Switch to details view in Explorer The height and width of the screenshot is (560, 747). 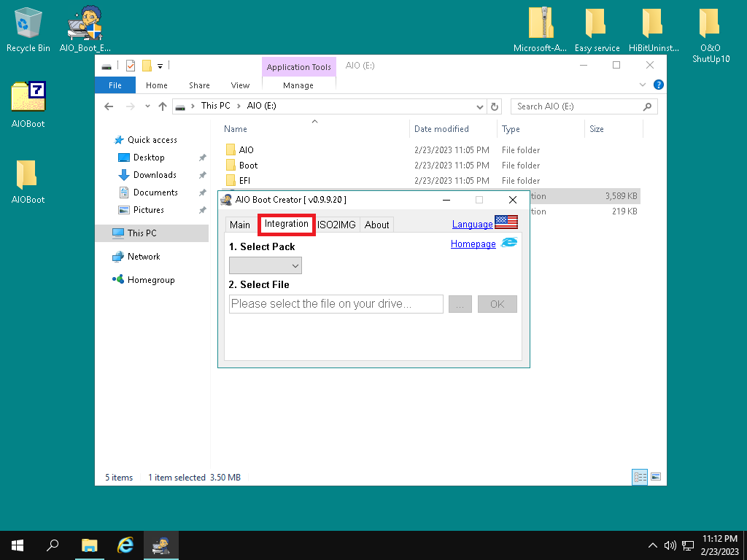pyautogui.click(x=640, y=477)
